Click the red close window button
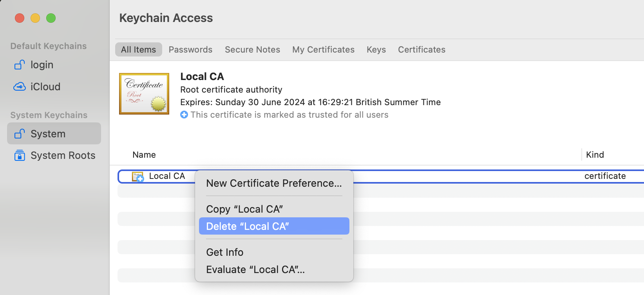 (20, 18)
